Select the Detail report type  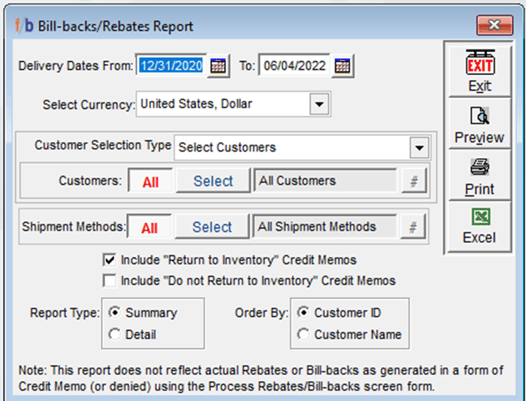tap(114, 334)
